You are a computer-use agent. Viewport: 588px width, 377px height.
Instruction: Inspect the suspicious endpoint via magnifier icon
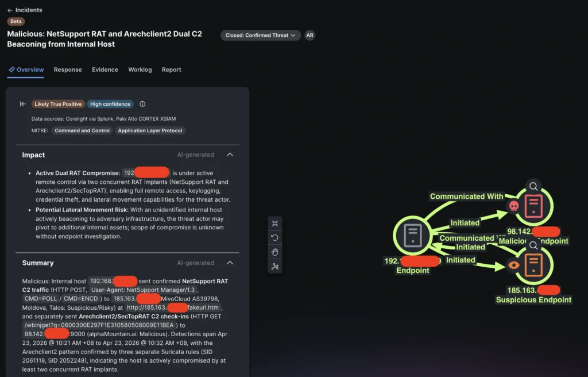533,245
